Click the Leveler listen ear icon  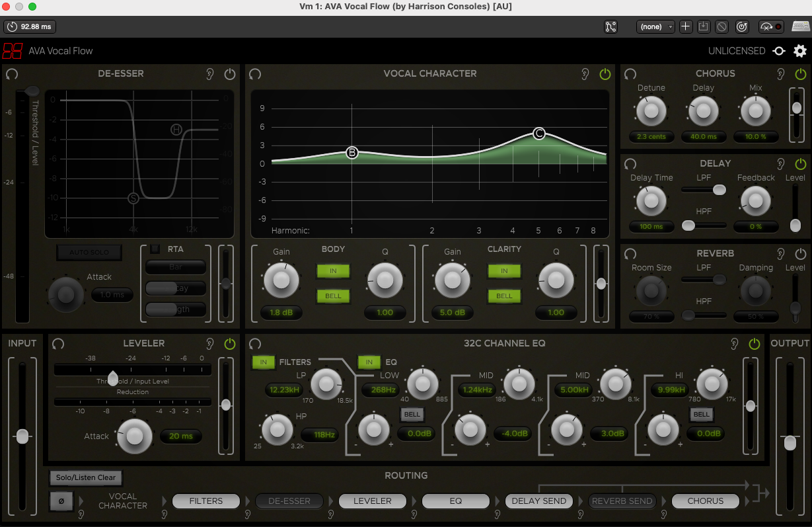(210, 343)
